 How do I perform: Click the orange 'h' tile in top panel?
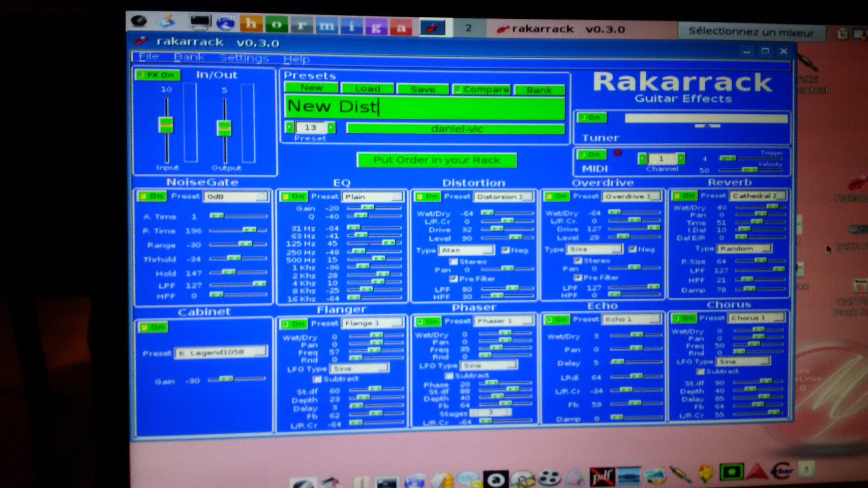(x=251, y=24)
